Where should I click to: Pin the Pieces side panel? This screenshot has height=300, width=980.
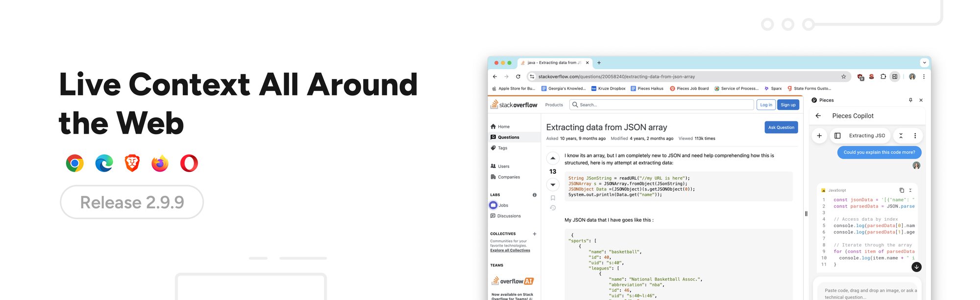(x=910, y=100)
